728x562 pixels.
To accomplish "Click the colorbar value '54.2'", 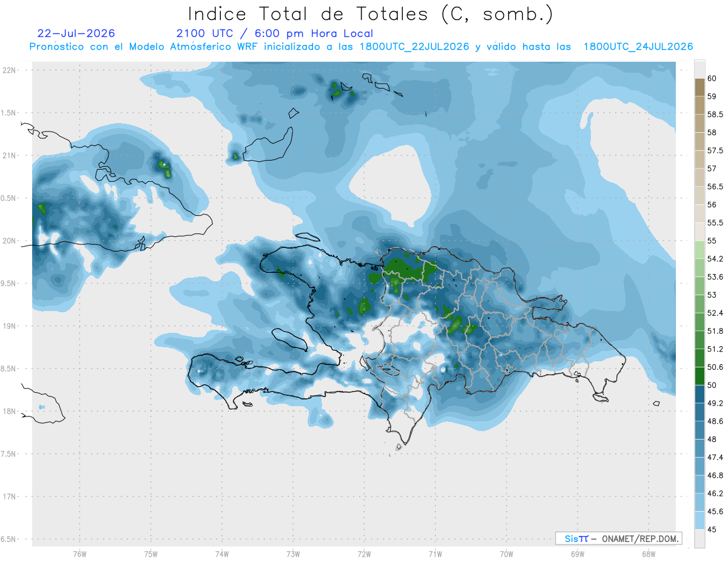I will pos(715,259).
